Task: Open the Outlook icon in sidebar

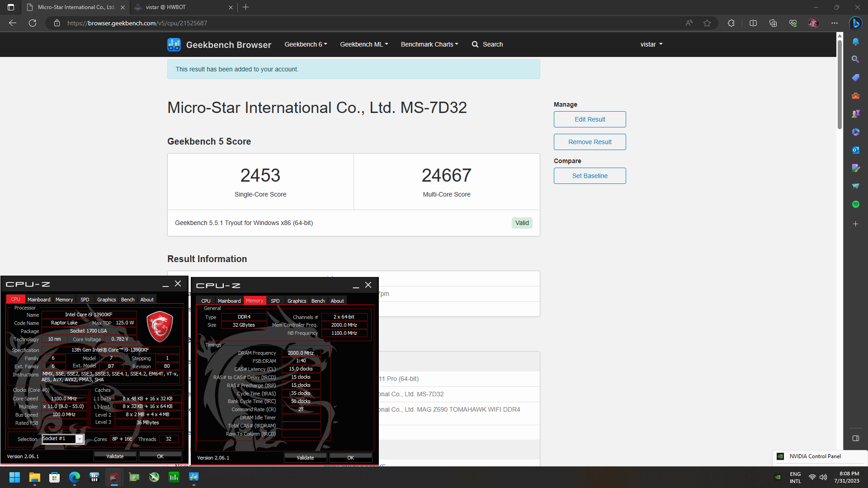Action: coord(855,150)
